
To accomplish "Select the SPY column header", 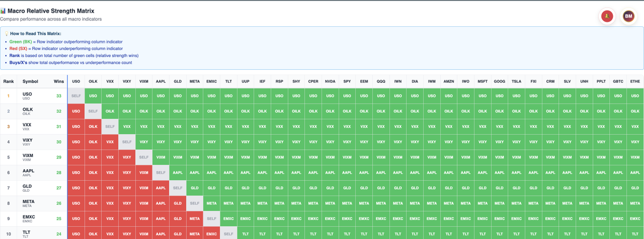I will 347,82.
